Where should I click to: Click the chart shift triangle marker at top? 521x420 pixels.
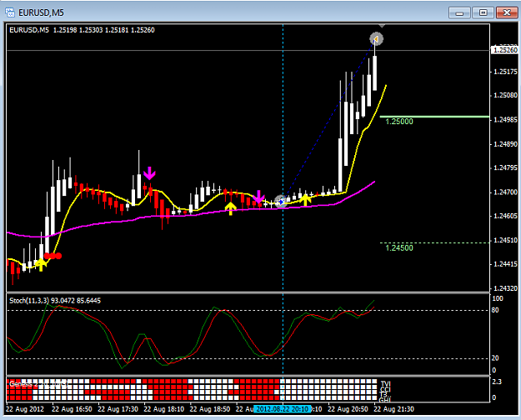click(382, 26)
